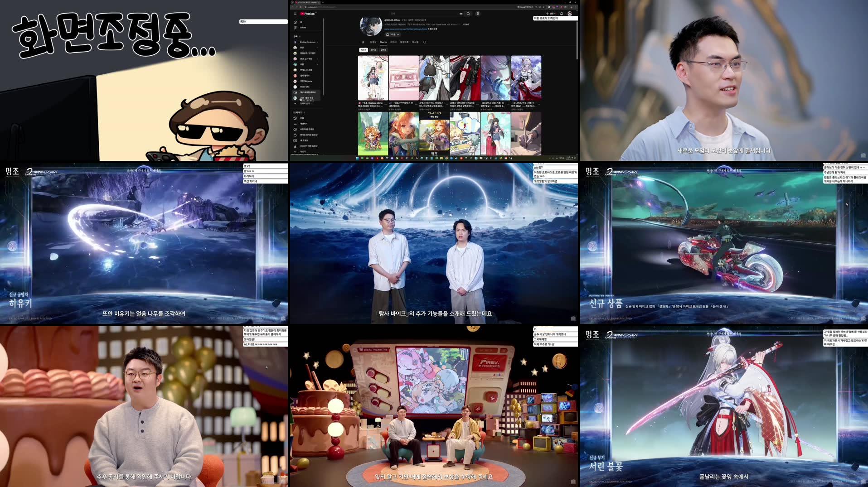
Task: Click the YouTube Premium logo
Action: 307,14
